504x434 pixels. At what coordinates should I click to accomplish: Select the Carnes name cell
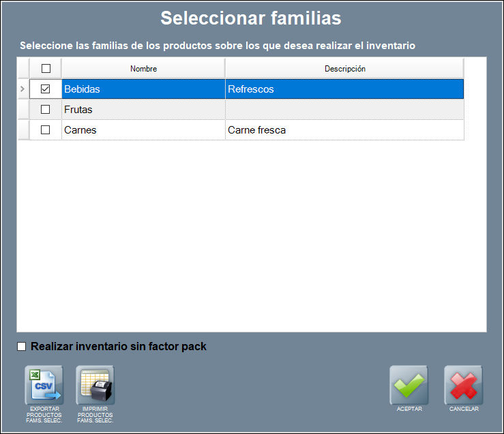143,130
